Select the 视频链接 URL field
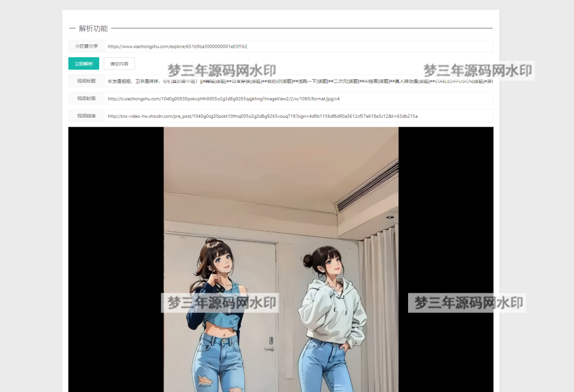The image size is (574, 392). coord(298,116)
